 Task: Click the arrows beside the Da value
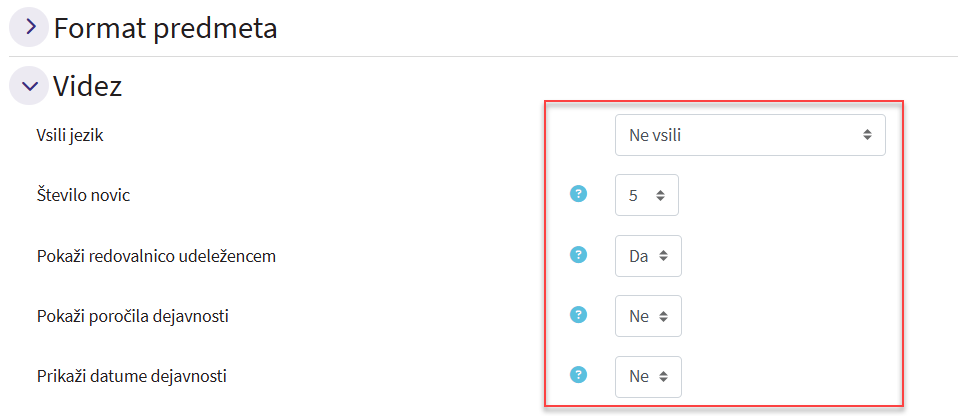coord(665,256)
